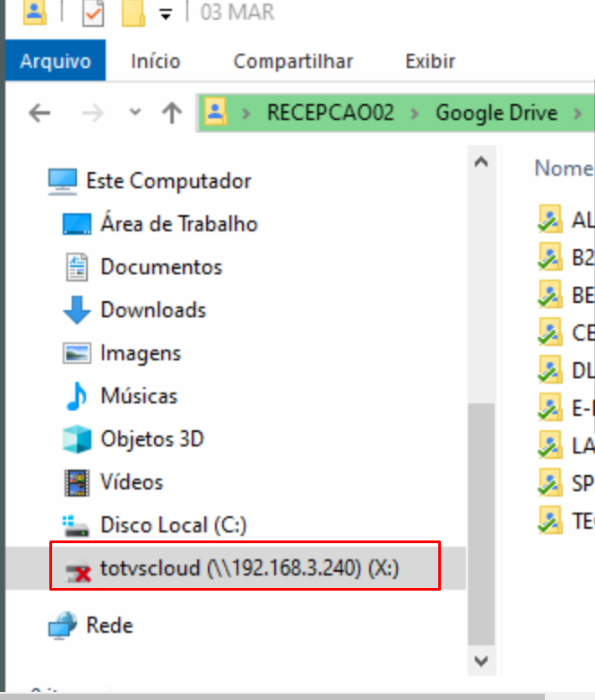Open Disco Local (C:) drive
Screen dimensions: 595x700
click(173, 525)
